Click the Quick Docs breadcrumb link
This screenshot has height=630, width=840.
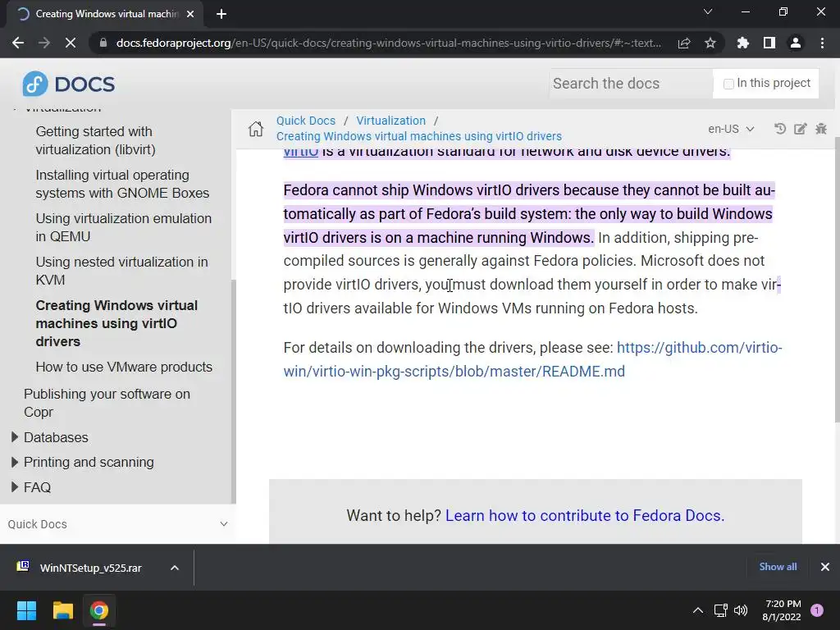[x=306, y=121]
